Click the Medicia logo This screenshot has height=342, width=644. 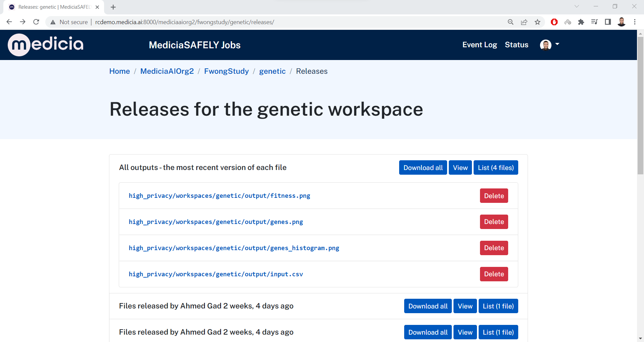pos(46,45)
